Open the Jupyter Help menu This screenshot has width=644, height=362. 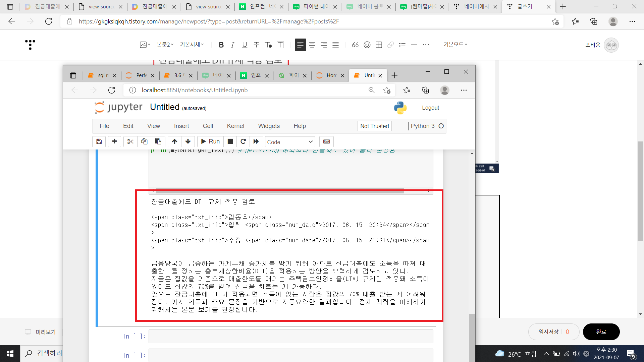[300, 126]
